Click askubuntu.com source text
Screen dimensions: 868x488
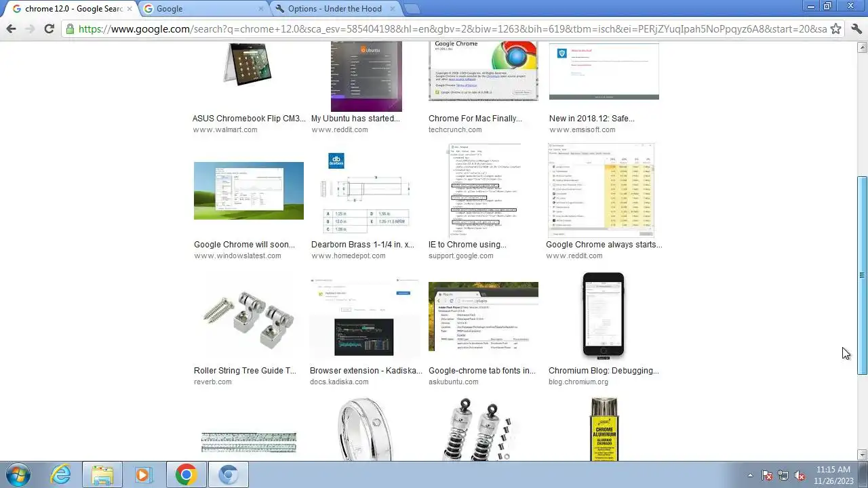[453, 382]
